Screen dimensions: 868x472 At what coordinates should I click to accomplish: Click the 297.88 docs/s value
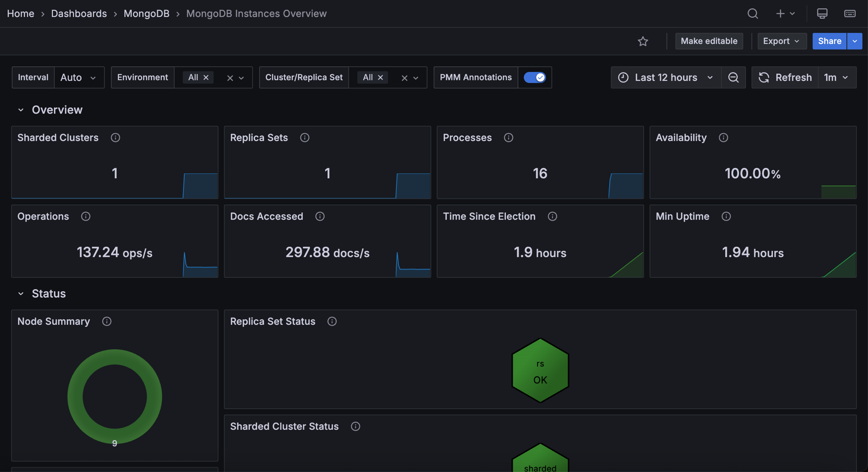(x=327, y=253)
